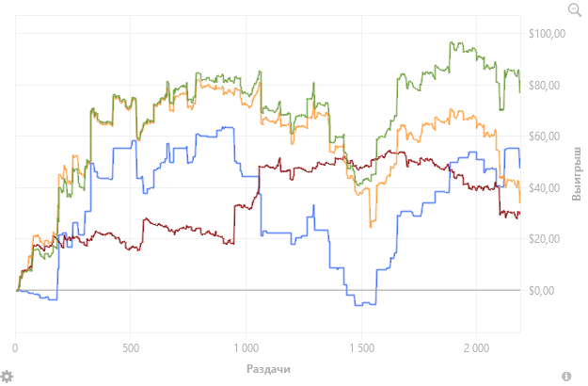
Task: Click the $0,00 axis label
Action: click(x=546, y=291)
